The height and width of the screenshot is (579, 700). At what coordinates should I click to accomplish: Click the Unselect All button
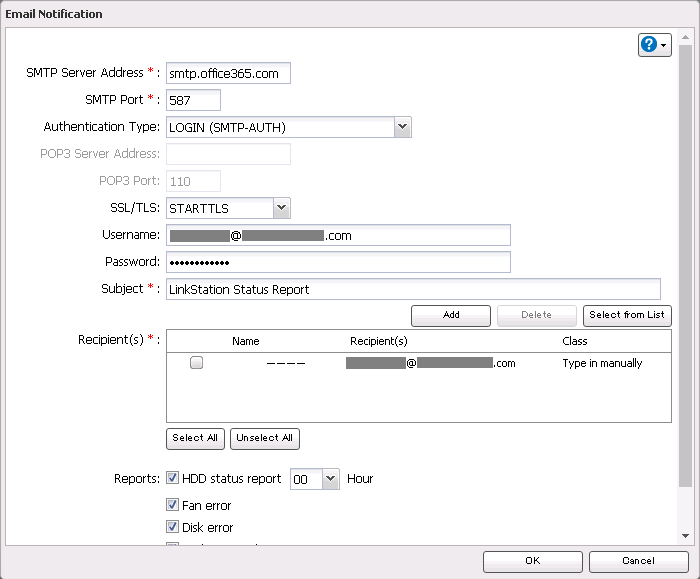click(265, 438)
